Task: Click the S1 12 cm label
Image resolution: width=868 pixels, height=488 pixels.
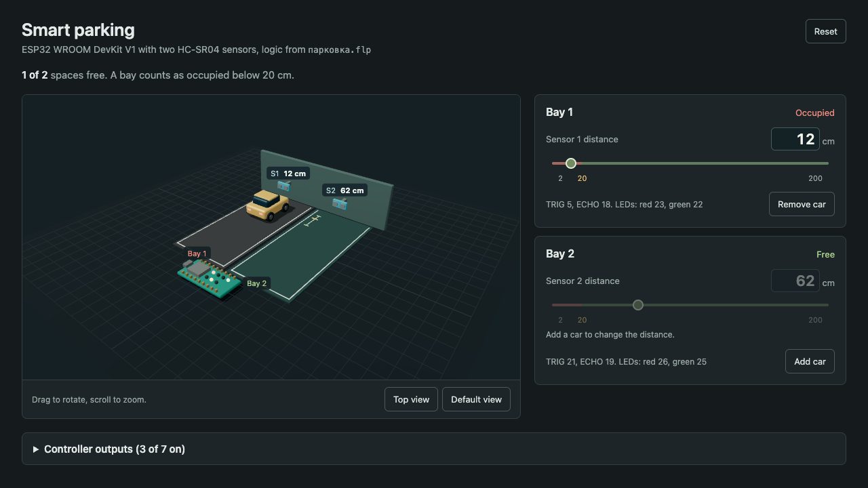Action: point(288,174)
